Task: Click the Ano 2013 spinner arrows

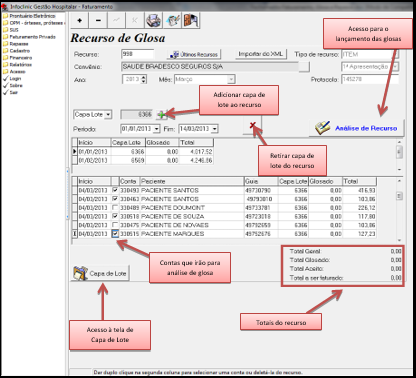Action: [x=144, y=79]
